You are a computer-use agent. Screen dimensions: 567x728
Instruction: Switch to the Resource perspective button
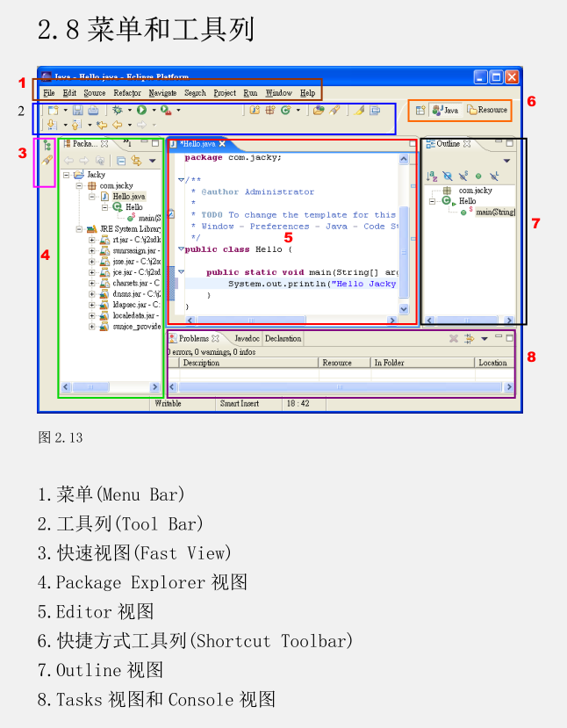click(x=487, y=110)
